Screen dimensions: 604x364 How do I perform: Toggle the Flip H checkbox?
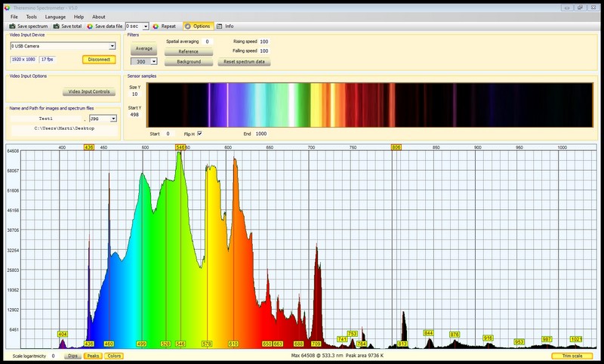click(x=199, y=134)
